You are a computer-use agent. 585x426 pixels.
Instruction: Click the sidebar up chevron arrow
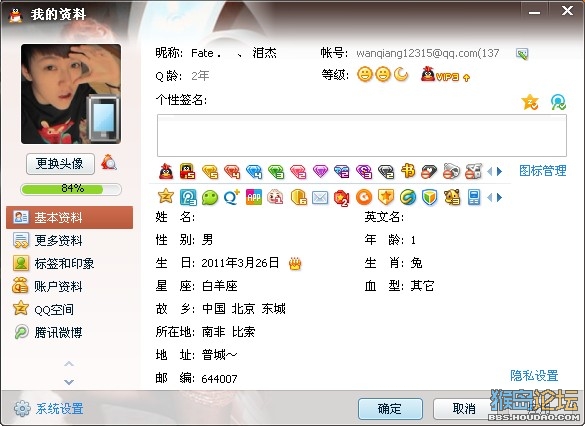pyautogui.click(x=69, y=364)
